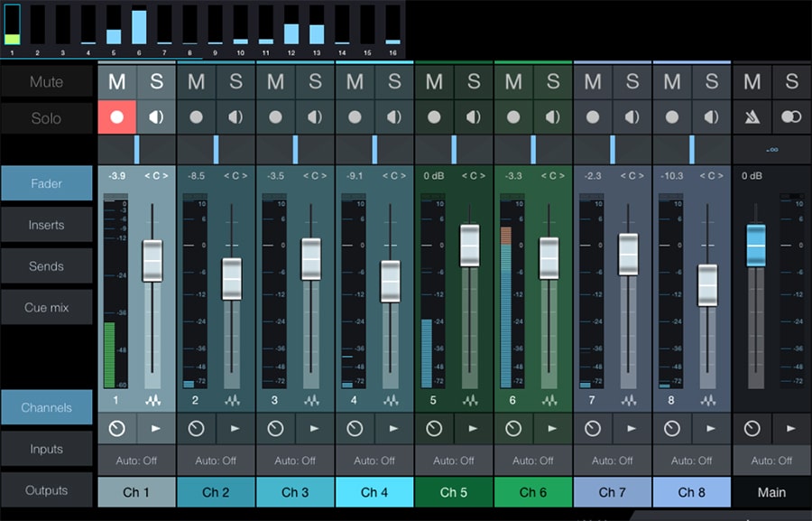The width and height of the screenshot is (812, 521).
Task: Open Auto: Off menu on Channel 3
Action: (x=295, y=461)
